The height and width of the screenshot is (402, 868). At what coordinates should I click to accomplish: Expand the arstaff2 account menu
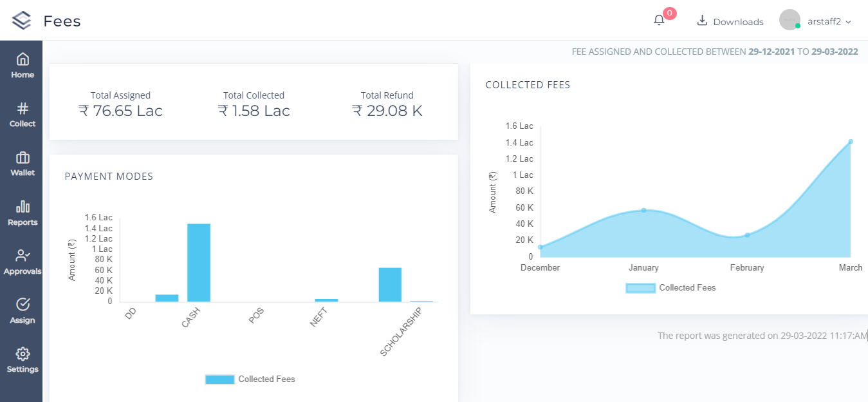point(826,21)
